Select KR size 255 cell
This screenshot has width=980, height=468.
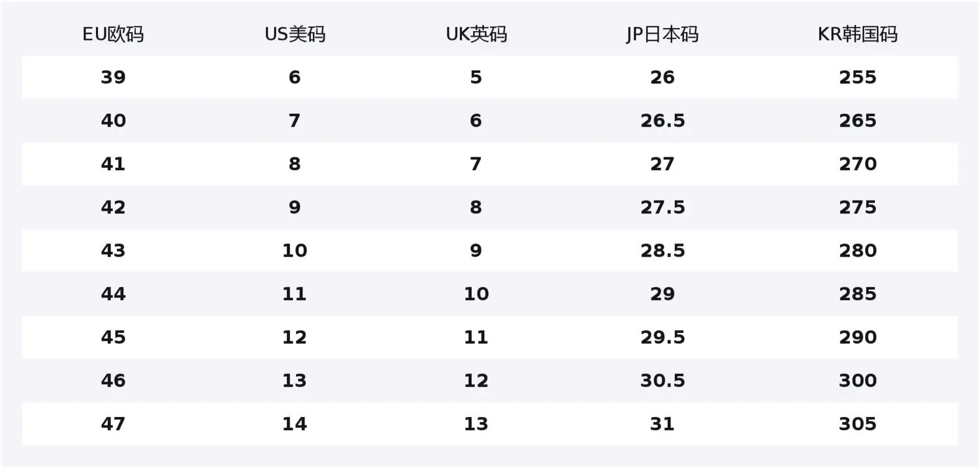[x=858, y=78]
